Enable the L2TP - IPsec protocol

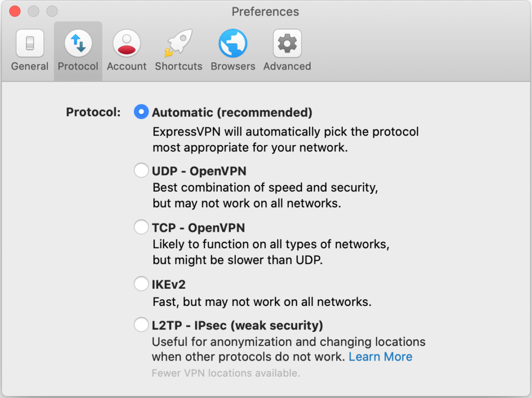tap(141, 324)
